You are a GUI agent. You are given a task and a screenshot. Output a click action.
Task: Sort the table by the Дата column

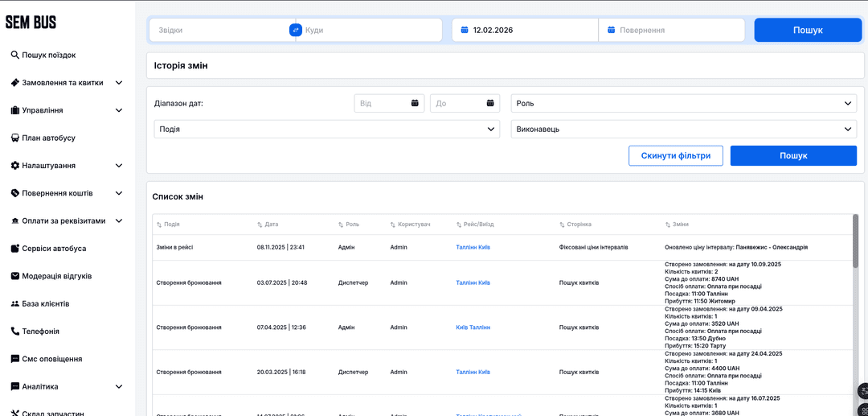267,224
